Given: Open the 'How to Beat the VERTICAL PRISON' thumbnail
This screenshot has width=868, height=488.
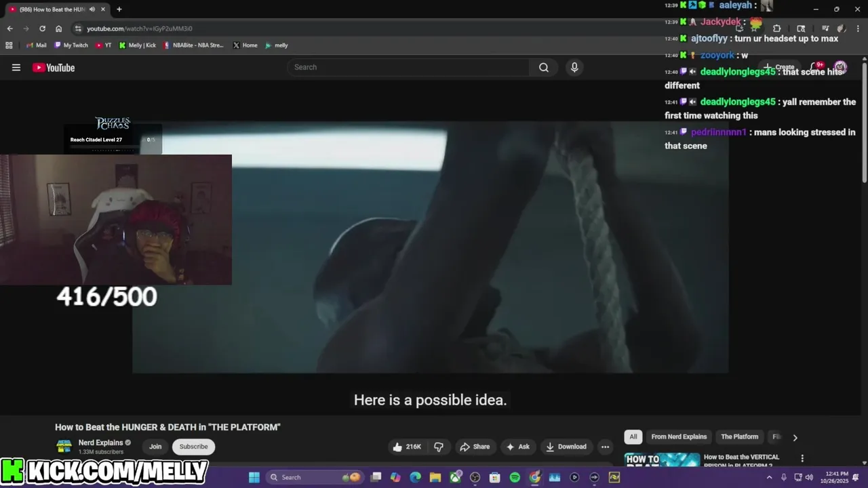Looking at the screenshot, I should [662, 460].
